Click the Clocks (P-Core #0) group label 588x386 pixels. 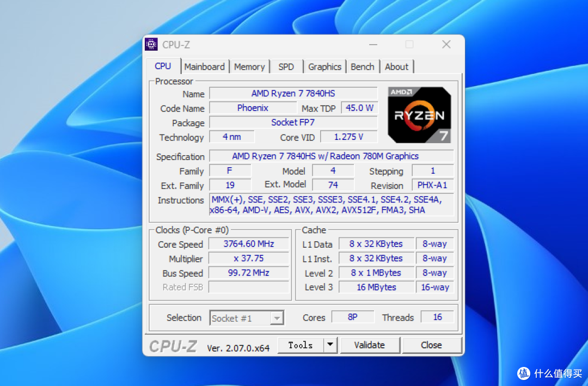[x=192, y=230]
